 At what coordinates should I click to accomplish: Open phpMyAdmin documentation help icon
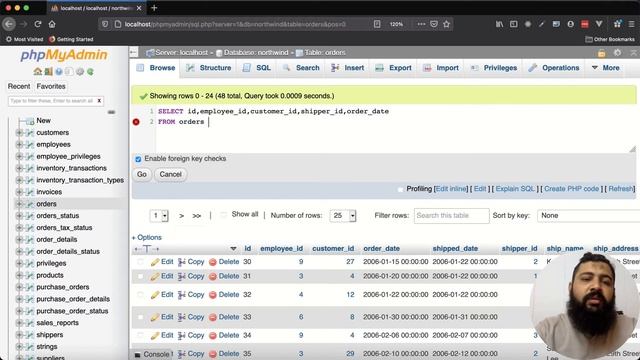[x=59, y=71]
